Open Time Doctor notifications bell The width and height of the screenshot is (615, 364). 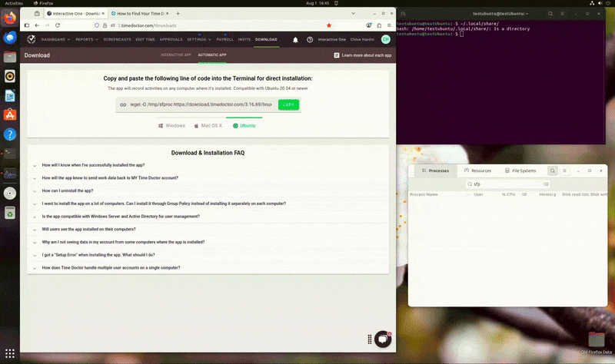(295, 40)
